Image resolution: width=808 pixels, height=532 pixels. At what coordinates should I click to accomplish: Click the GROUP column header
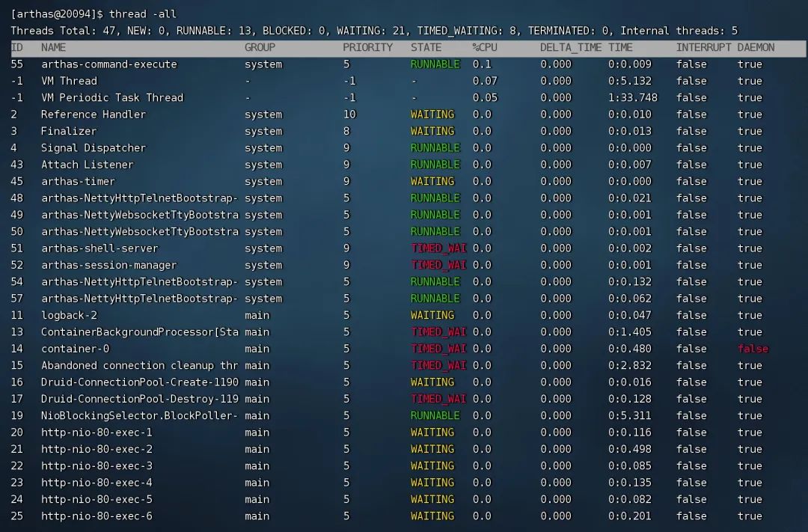[260, 47]
